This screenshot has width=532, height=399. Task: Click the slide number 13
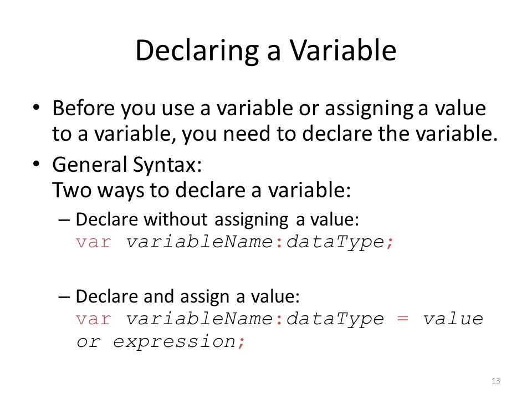tap(495, 381)
